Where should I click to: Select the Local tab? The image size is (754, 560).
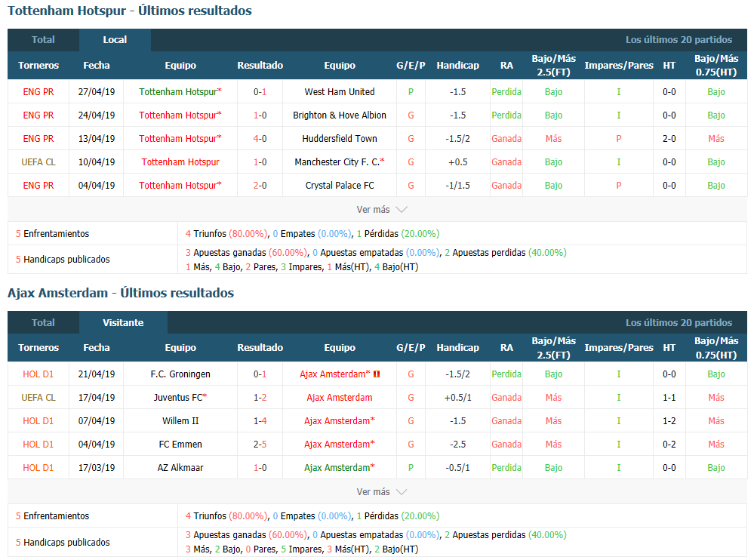[115, 40]
